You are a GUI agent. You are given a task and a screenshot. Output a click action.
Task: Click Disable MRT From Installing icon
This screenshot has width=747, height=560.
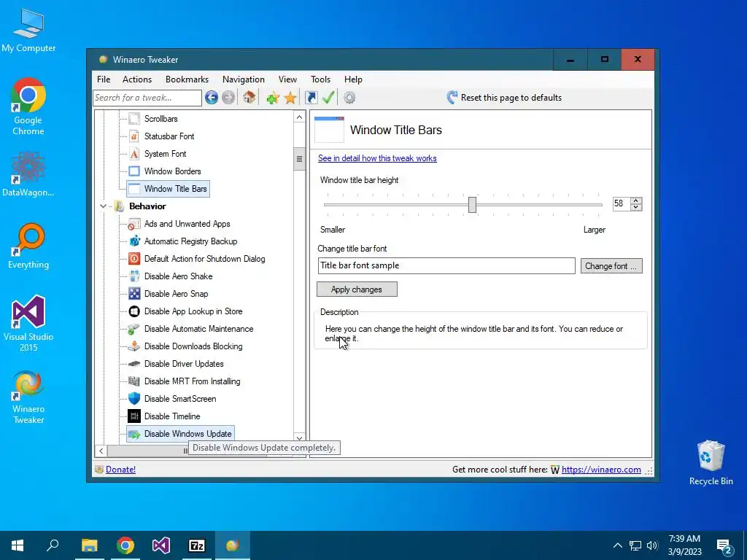click(134, 381)
